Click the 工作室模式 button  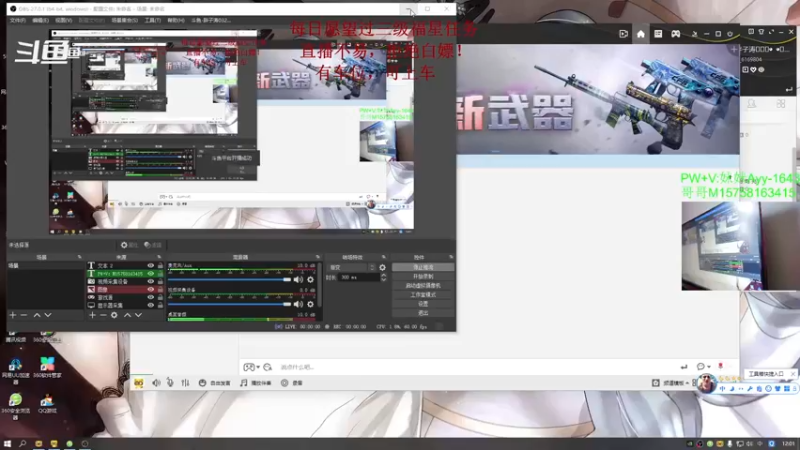(423, 295)
